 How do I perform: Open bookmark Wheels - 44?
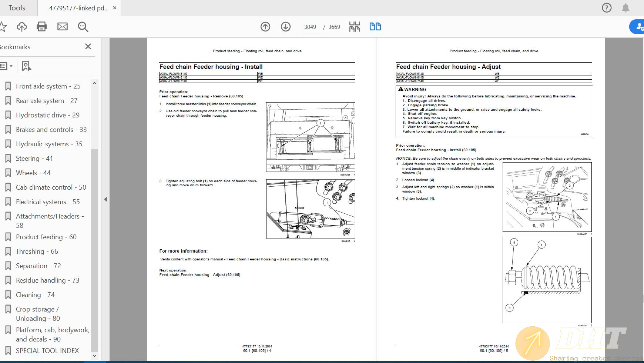pos(33,173)
